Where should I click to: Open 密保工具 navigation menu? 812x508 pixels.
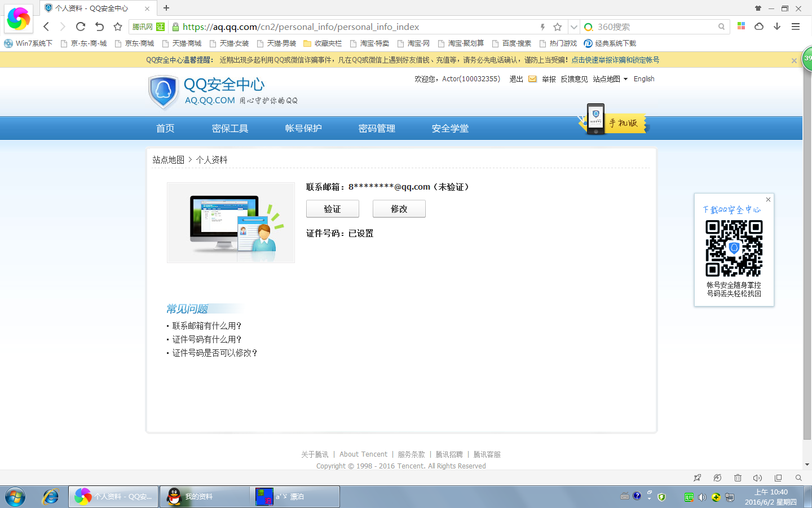tap(230, 129)
